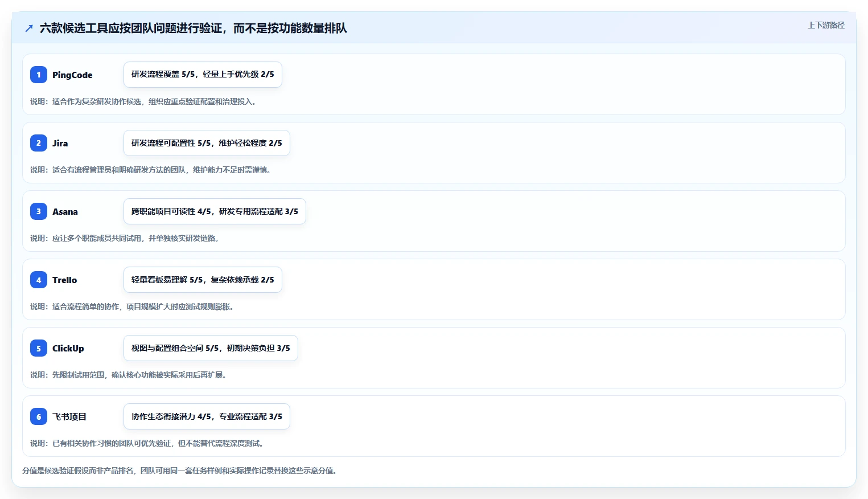Click ClickUp note 先限制试用范围

click(x=128, y=375)
